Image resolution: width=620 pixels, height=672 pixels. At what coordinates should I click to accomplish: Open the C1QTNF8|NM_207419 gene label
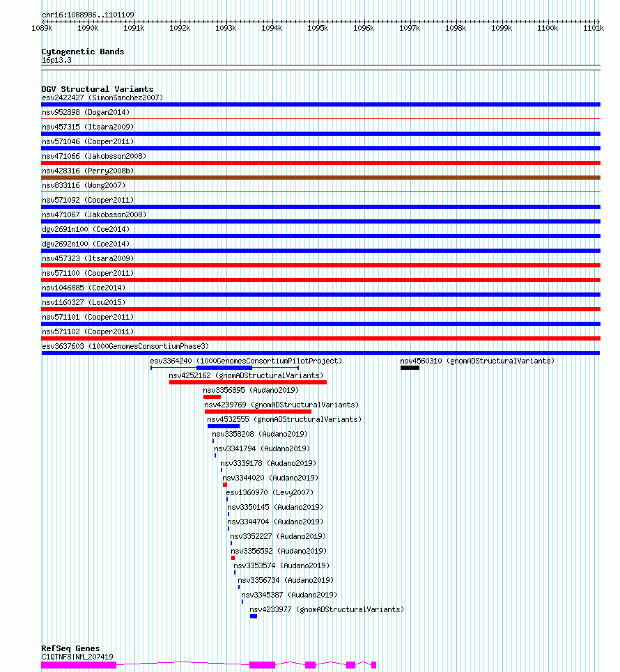[77, 657]
